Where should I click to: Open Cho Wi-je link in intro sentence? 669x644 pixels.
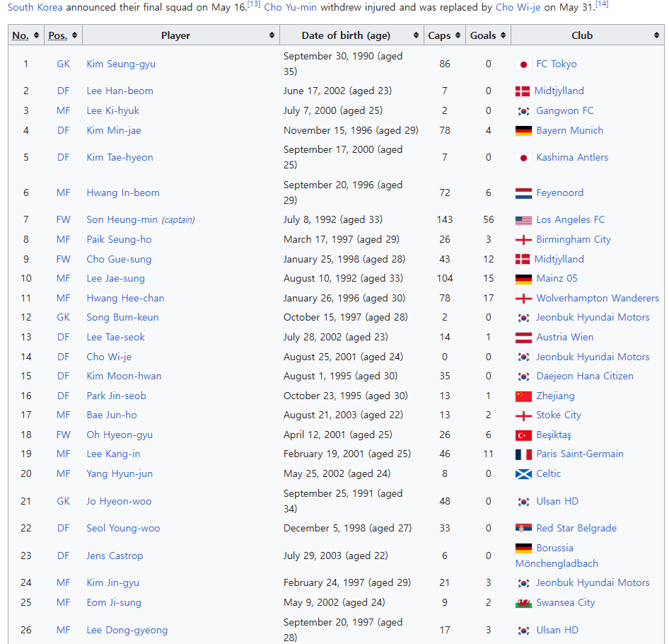pyautogui.click(x=518, y=7)
